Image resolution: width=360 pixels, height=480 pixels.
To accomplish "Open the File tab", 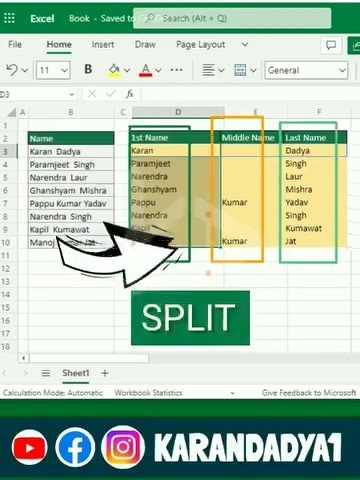I will [15, 44].
